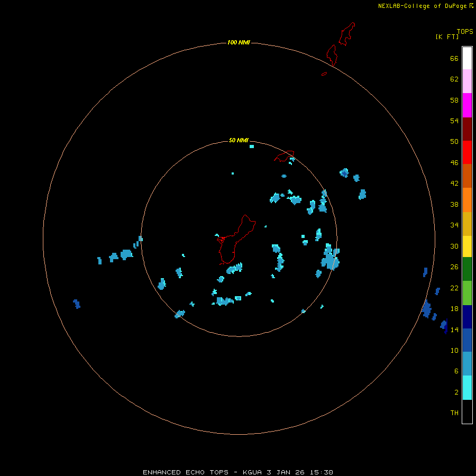Select the cyan legend swatch
Screen dimensions: 476x476
point(467,388)
